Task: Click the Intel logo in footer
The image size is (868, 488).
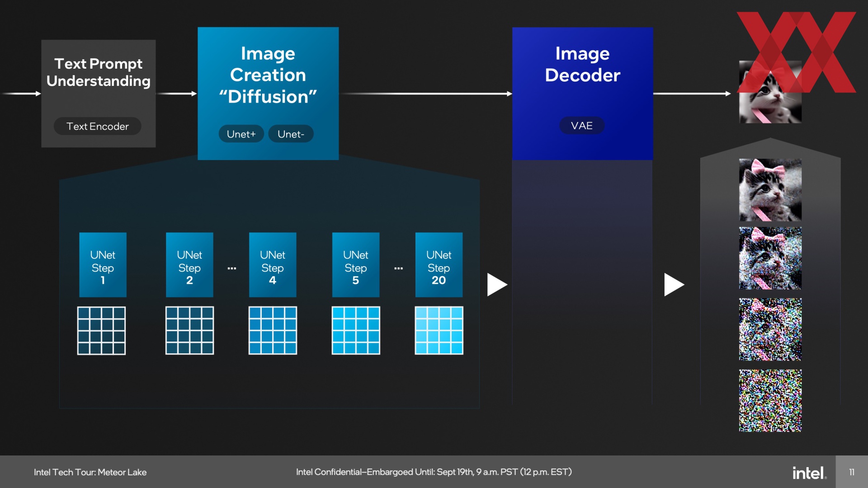Action: [809, 473]
